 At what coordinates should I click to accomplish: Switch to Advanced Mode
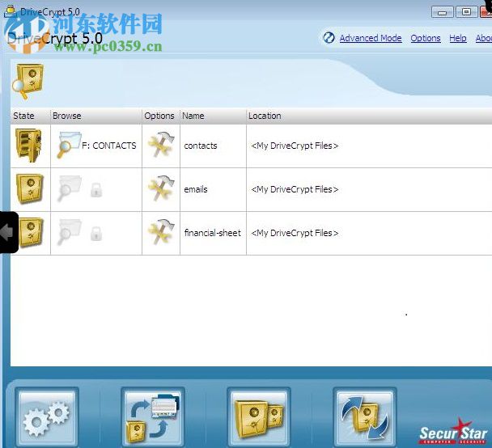pos(371,38)
